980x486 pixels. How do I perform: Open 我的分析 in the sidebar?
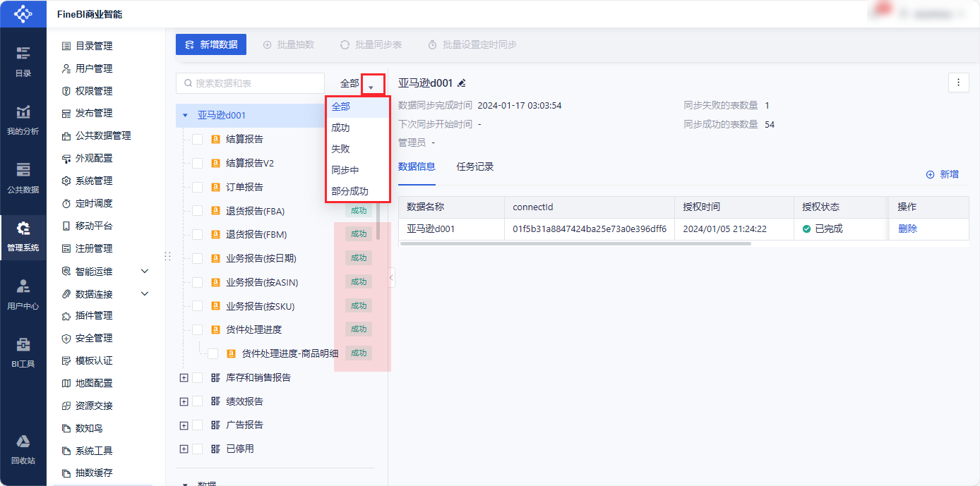click(23, 121)
